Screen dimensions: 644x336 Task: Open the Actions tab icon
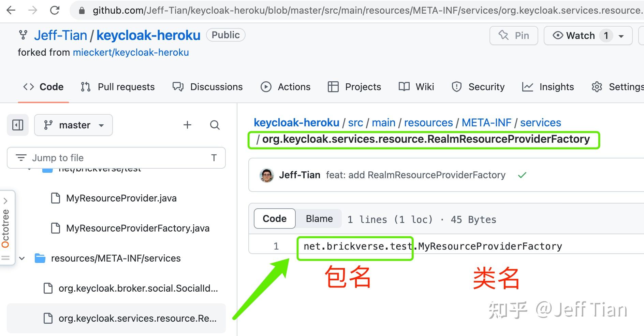(267, 87)
